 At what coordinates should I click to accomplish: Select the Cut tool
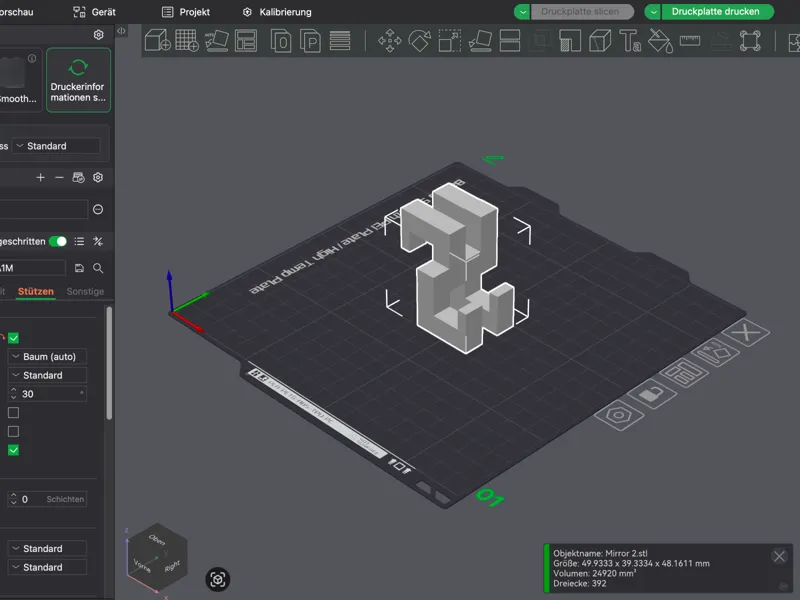coord(510,41)
